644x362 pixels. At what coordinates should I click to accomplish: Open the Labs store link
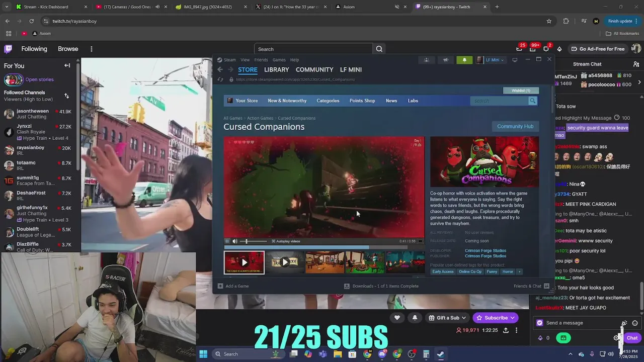pyautogui.click(x=413, y=101)
